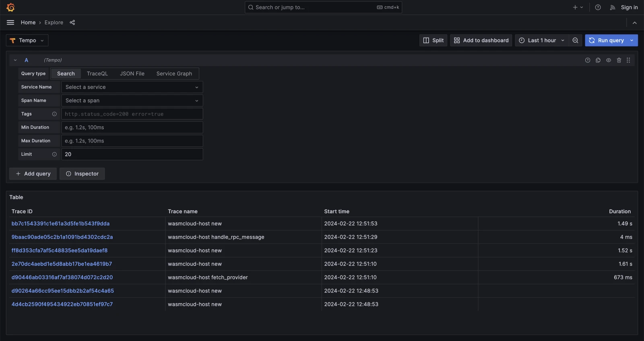The width and height of the screenshot is (644, 341).
Task: Click the Split button
Action: 433,40
